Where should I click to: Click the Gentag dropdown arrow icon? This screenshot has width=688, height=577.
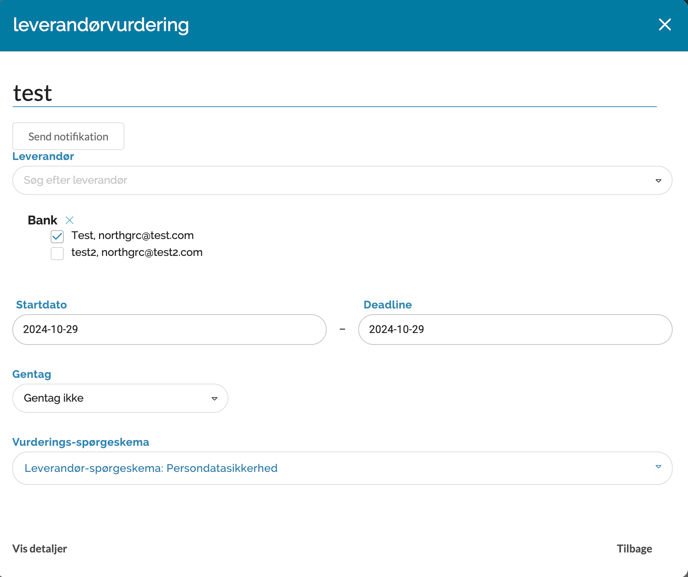coord(214,399)
